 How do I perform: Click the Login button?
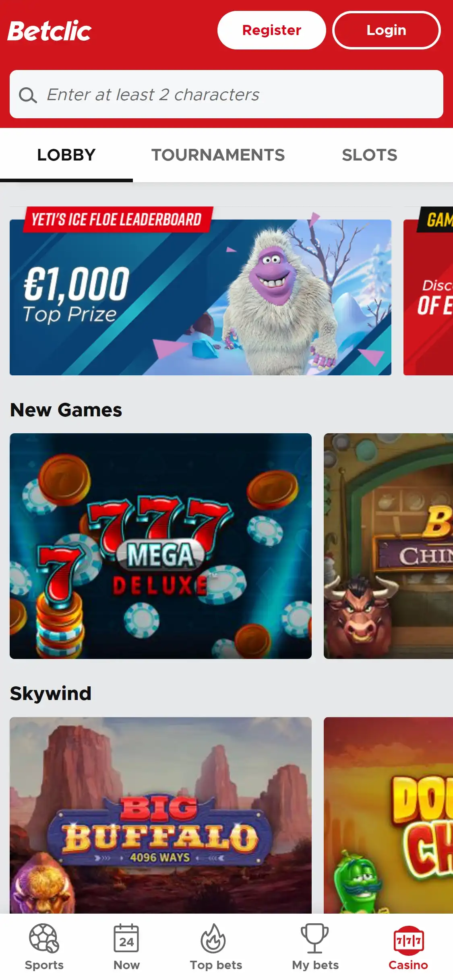pos(387,30)
